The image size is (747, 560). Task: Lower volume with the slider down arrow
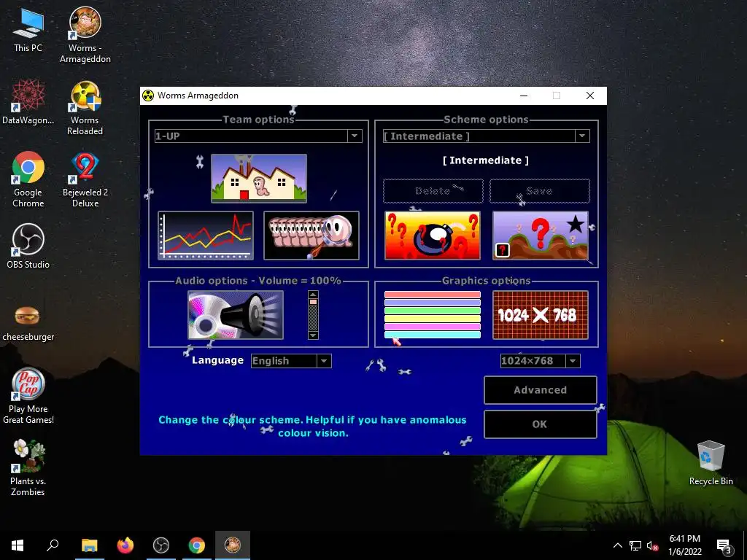point(313,335)
